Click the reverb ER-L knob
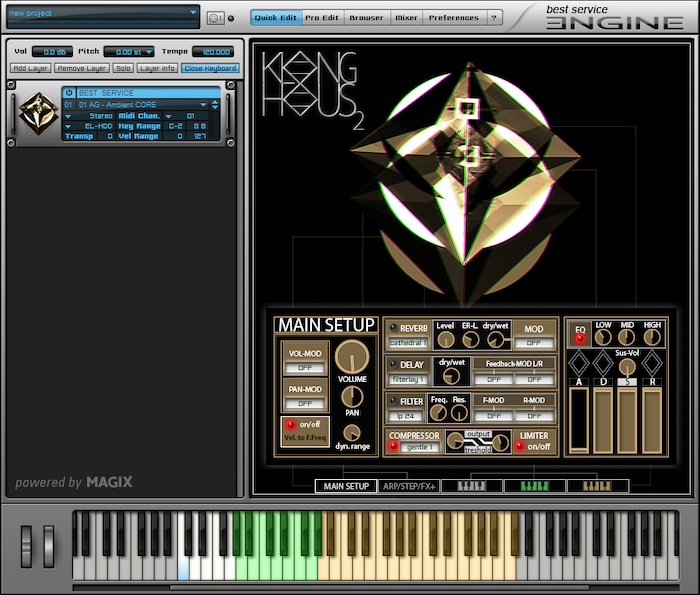 pyautogui.click(x=470, y=340)
